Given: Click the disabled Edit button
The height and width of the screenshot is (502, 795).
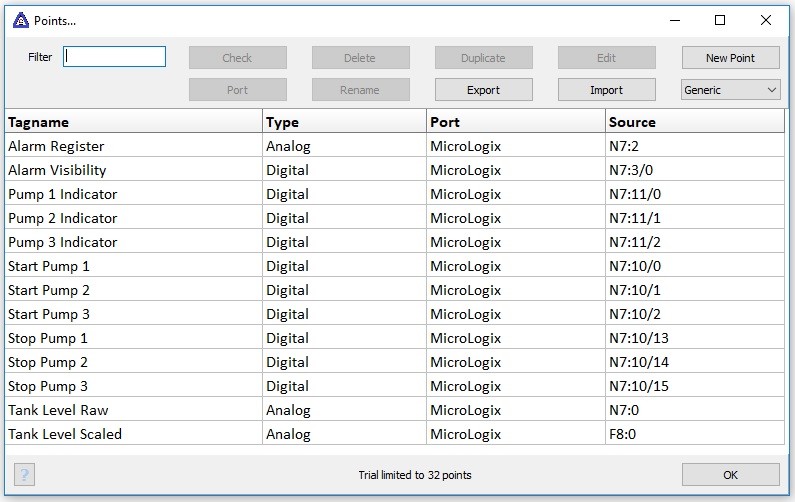Looking at the screenshot, I should click(606, 58).
